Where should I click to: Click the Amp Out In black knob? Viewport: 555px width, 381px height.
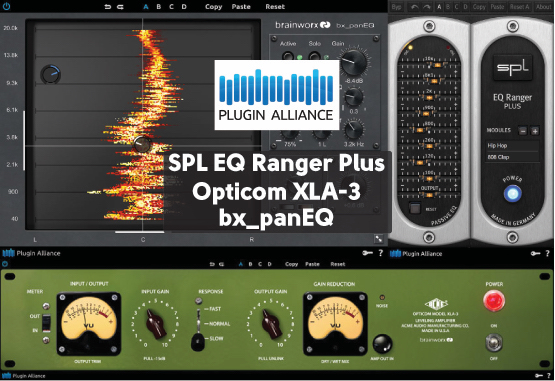pos(382,344)
